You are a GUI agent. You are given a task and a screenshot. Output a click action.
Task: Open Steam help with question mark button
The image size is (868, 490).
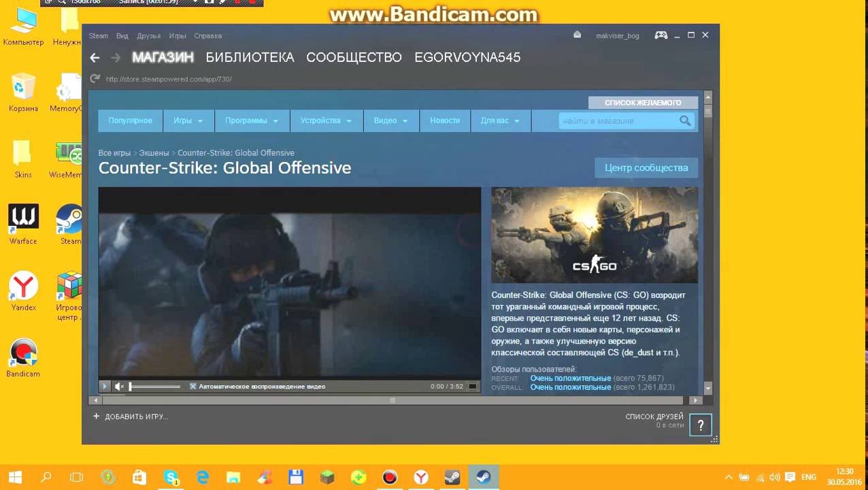(701, 425)
